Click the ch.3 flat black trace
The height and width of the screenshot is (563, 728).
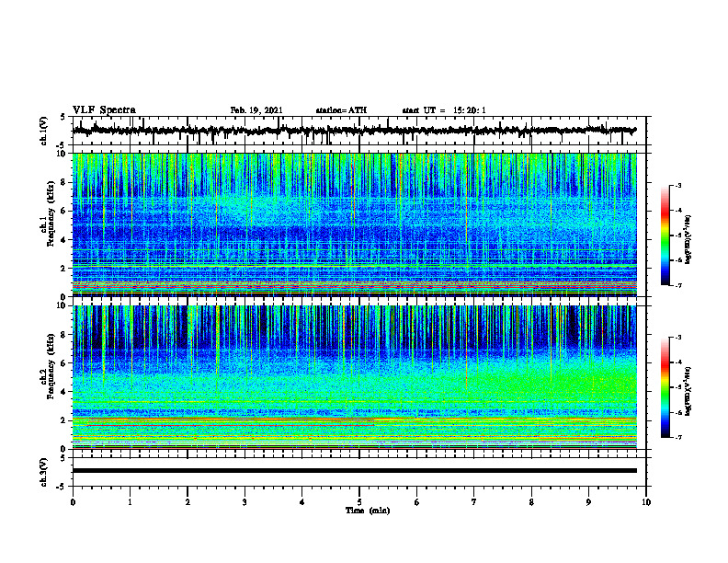(x=354, y=471)
